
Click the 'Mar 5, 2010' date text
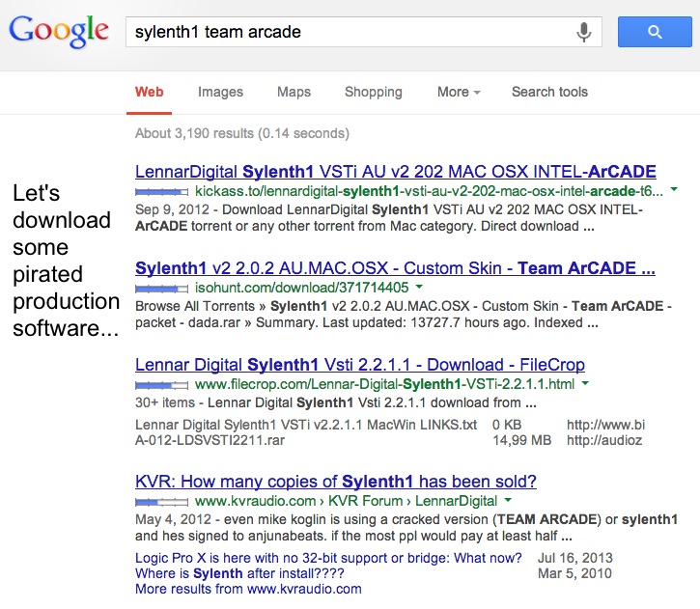tap(574, 573)
